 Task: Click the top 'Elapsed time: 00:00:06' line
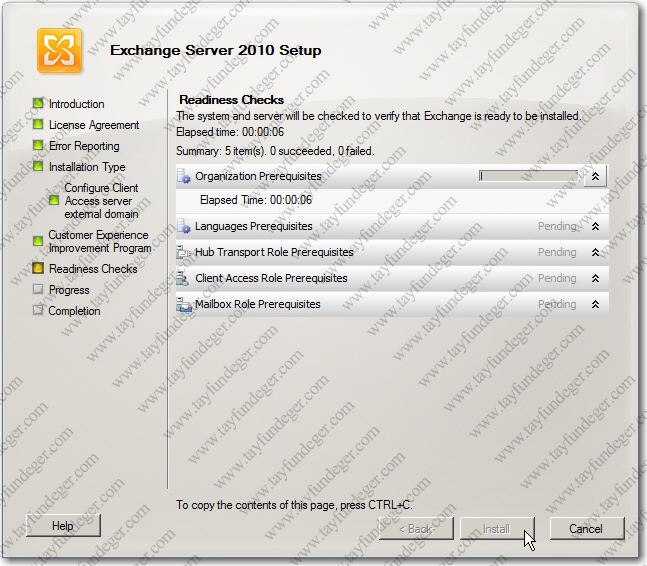(x=230, y=132)
